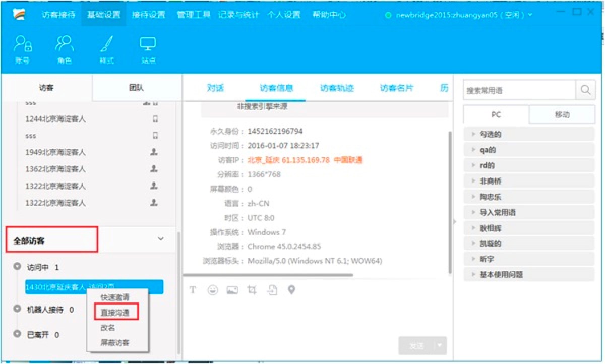Select the screenshot crop tool
Image resolution: width=605 pixels, height=364 pixels.
coord(252,290)
